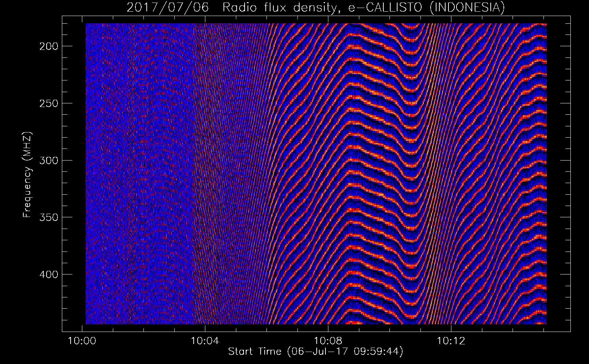Click the 10:08 time tick label
This screenshot has height=364, width=589.
pyautogui.click(x=328, y=341)
